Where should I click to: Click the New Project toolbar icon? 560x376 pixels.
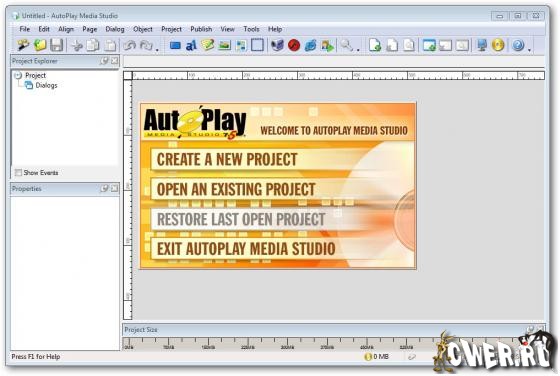click(x=23, y=45)
